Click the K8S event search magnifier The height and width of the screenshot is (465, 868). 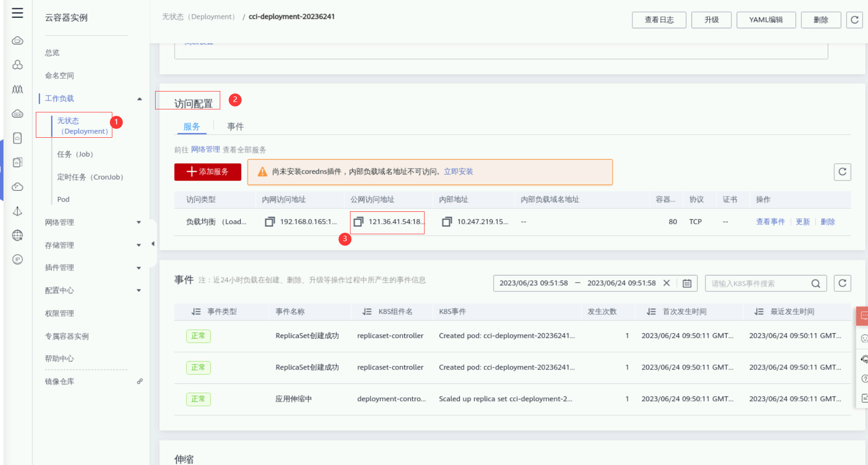click(816, 283)
